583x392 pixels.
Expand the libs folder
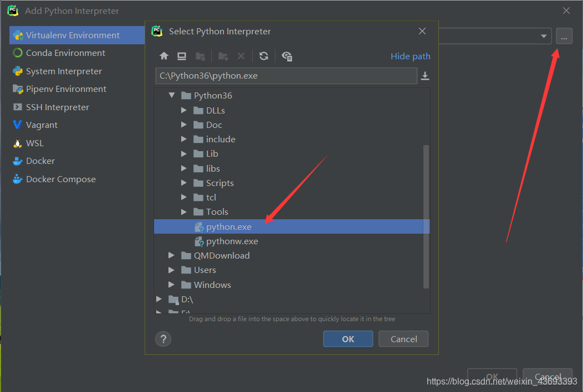[183, 168]
